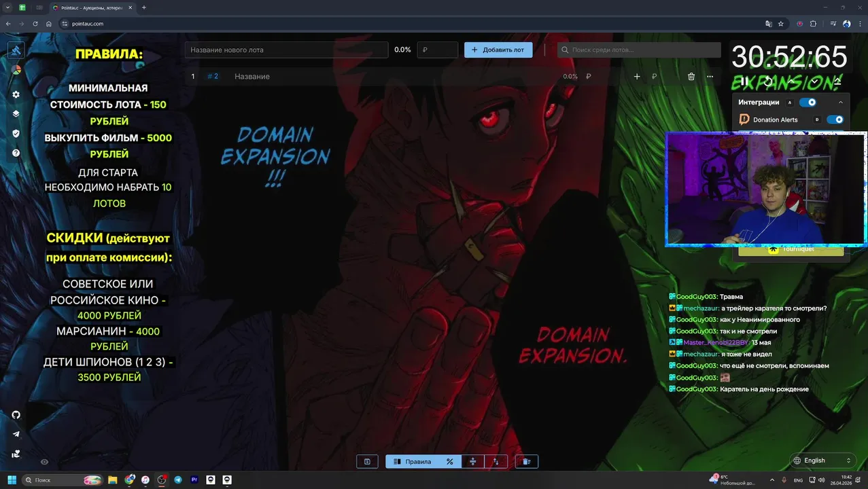Click the timer up-arrow with underline icon
The width and height of the screenshot is (868, 489).
click(x=837, y=81)
